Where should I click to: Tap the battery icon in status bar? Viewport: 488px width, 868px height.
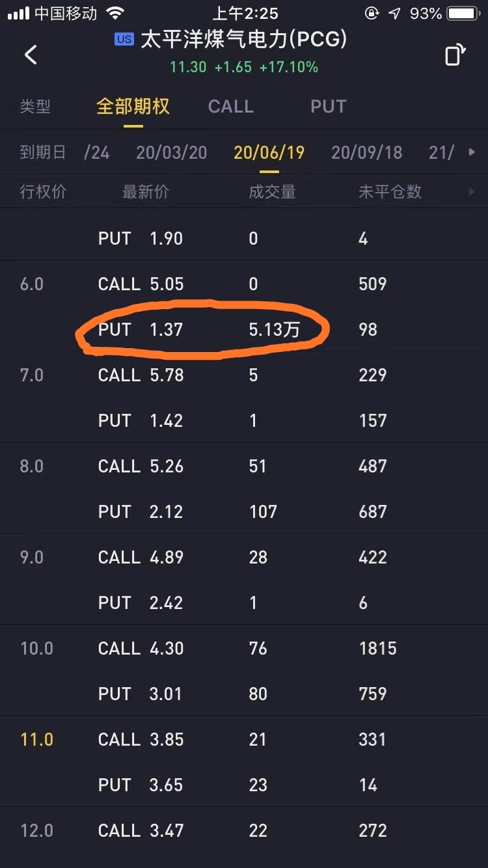464,13
